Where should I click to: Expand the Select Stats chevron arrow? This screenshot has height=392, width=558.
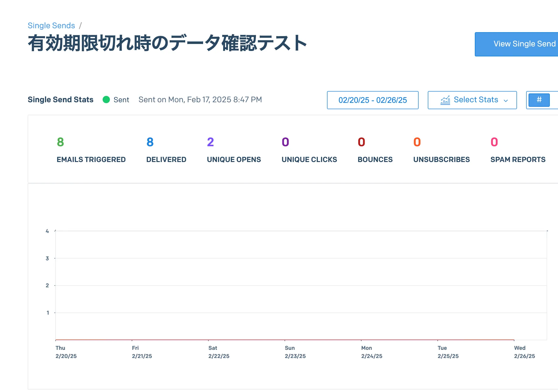[x=506, y=101]
